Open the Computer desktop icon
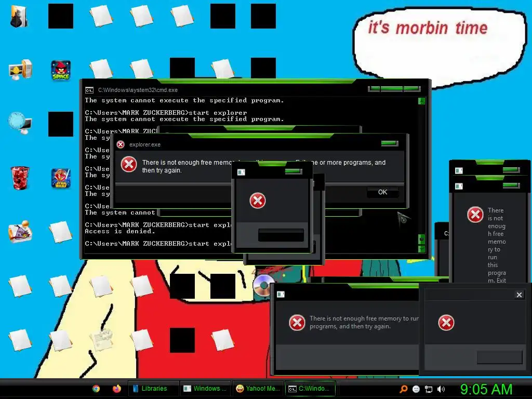Screen dimensions: 532x399 pos(20,70)
